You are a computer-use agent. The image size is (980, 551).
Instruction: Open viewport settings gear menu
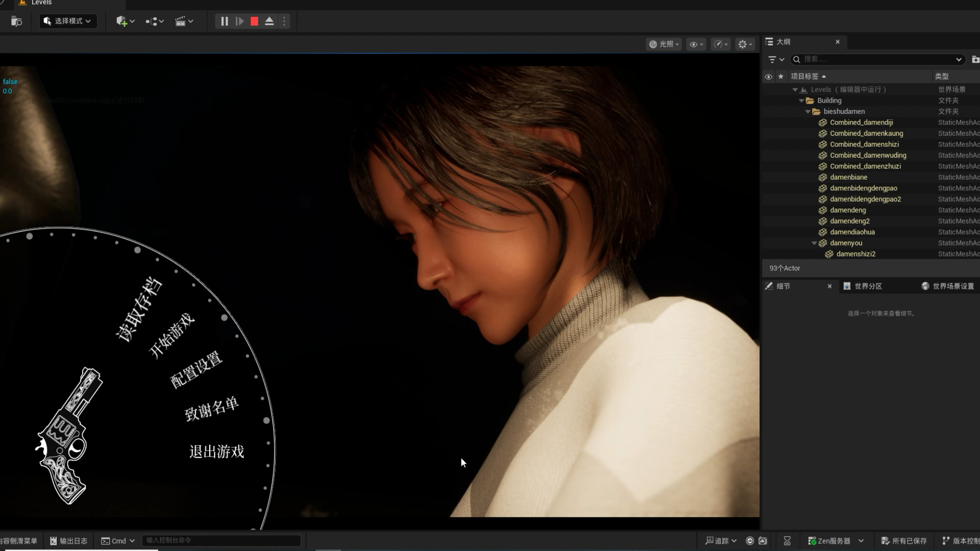[x=745, y=44]
